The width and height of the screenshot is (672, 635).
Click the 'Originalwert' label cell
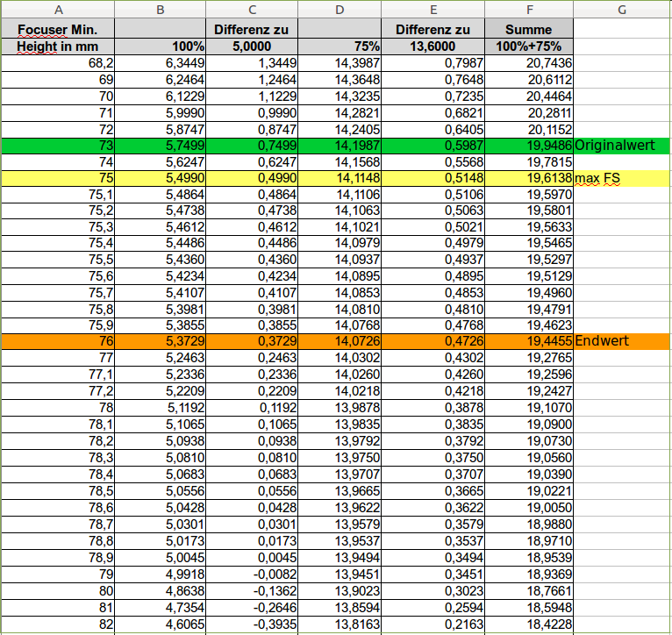622,146
